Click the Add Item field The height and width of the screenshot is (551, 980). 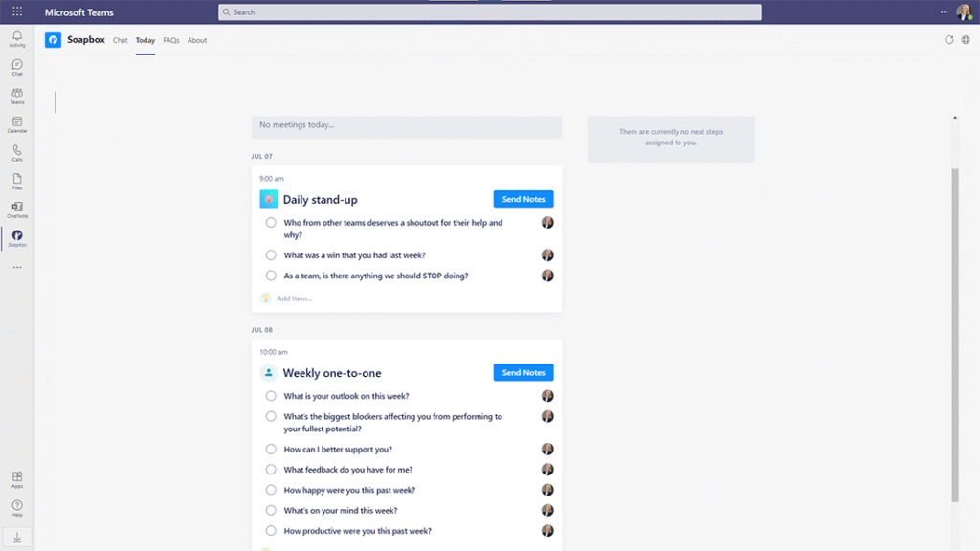(295, 298)
